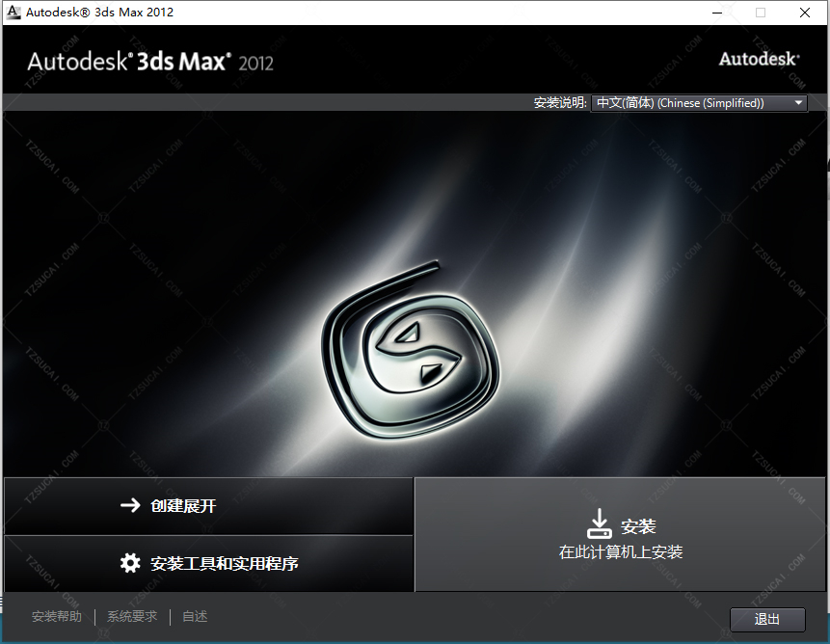Image resolution: width=830 pixels, height=644 pixels.
Task: Start 在此计算机上安装 installation
Action: coord(620,534)
